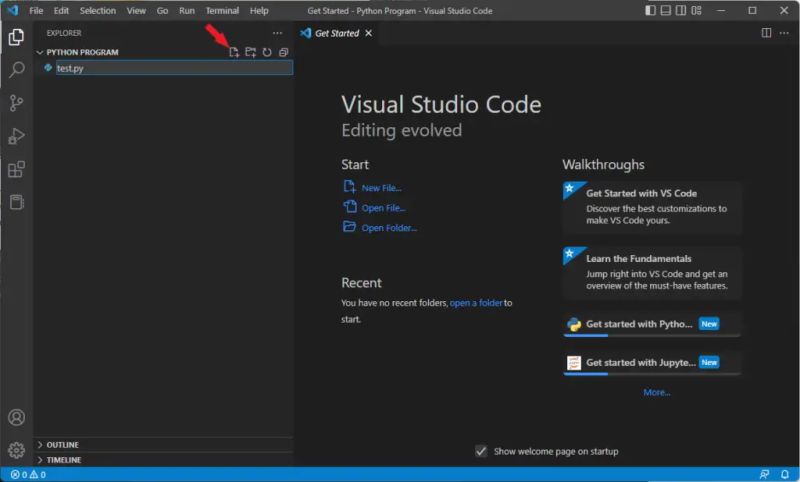This screenshot has width=800, height=482.
Task: Open the Go menu
Action: point(162,11)
